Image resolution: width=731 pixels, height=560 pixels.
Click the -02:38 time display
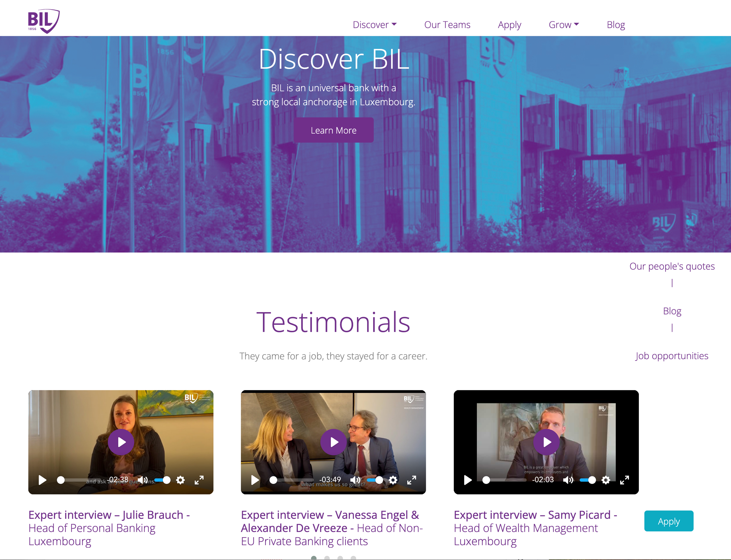(117, 480)
